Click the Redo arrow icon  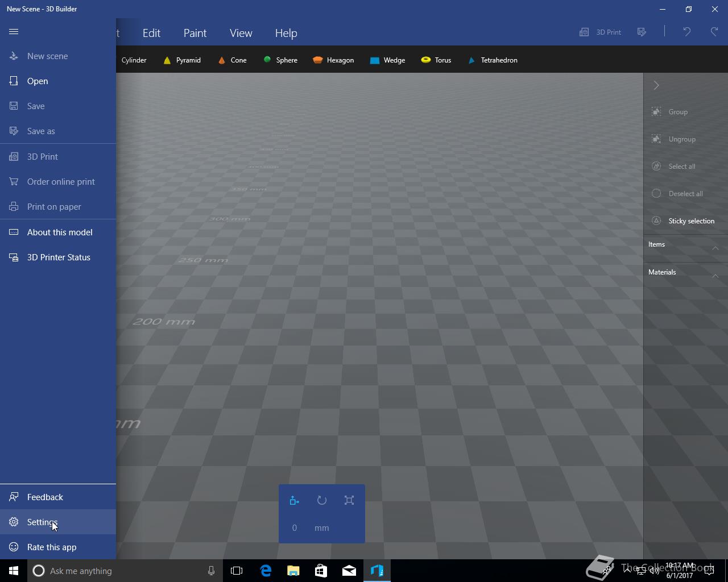click(x=714, y=32)
